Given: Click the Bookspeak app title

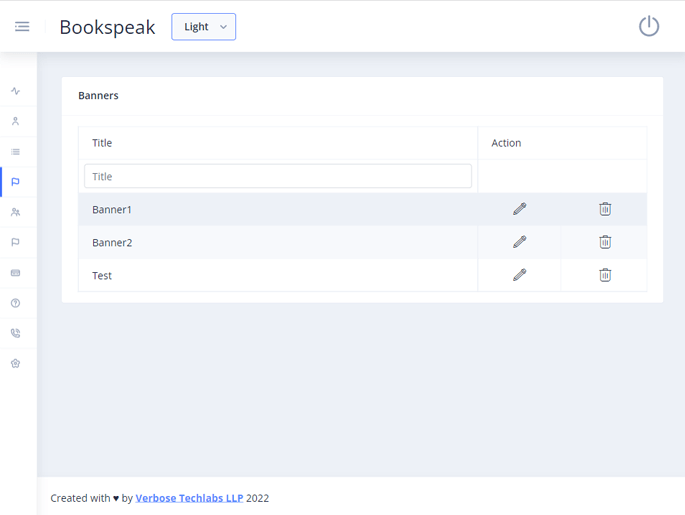Looking at the screenshot, I should click(107, 27).
